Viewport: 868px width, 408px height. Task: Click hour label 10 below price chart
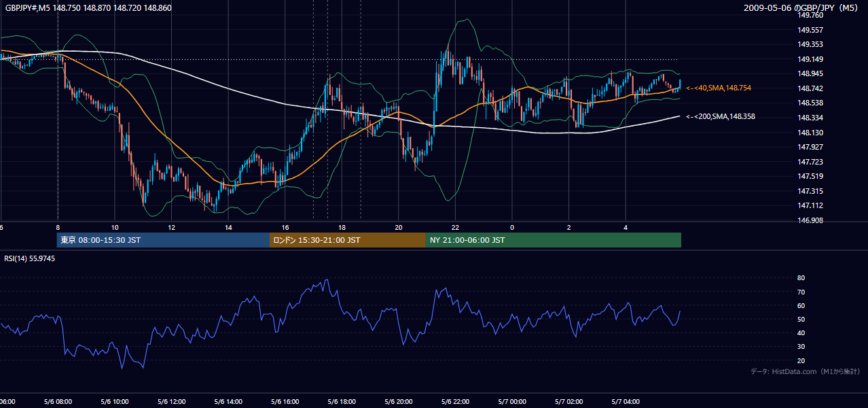[115, 228]
